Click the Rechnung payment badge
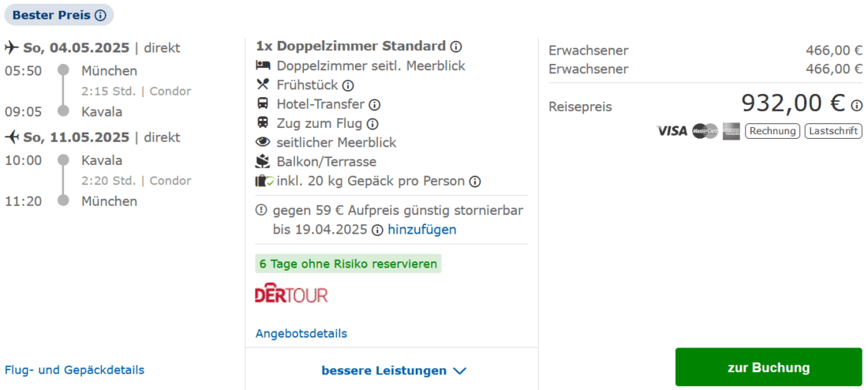 point(772,131)
